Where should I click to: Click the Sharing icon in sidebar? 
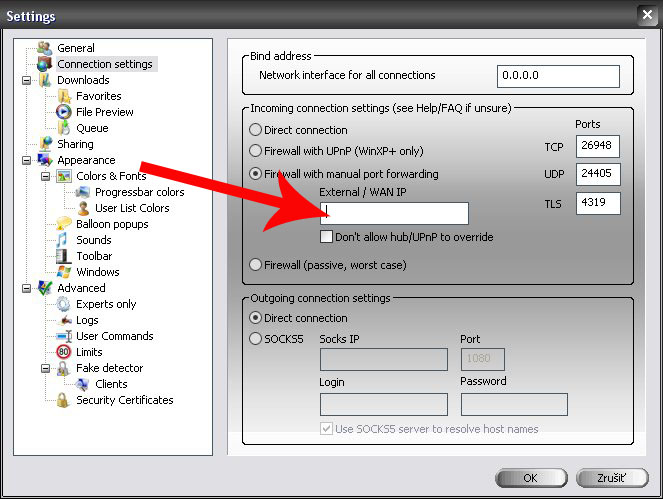coord(45,144)
